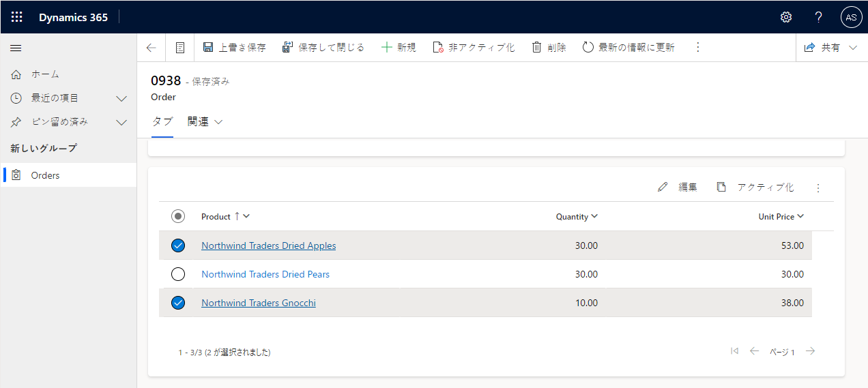Screen dimensions: 868x388
Task: Click the help question mark icon
Action: click(819, 17)
